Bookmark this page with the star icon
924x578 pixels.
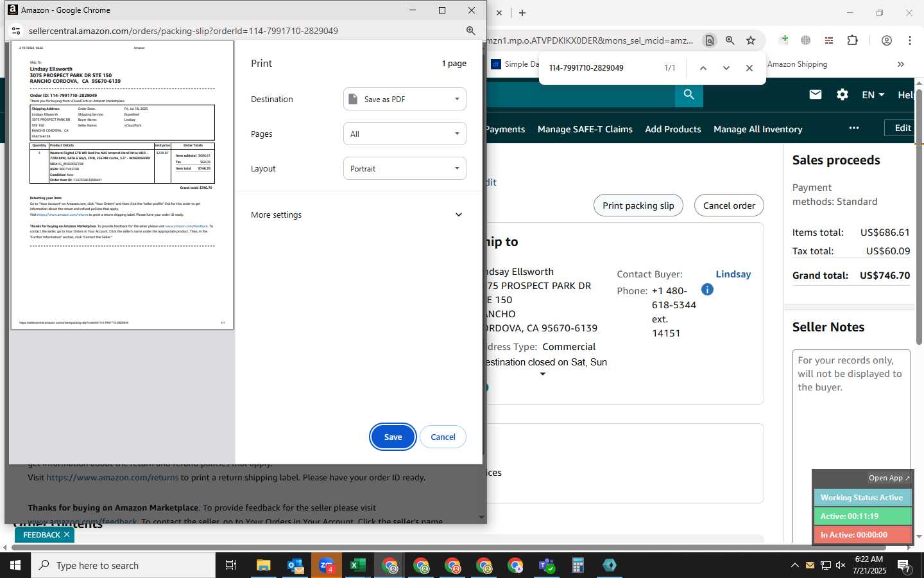click(751, 40)
